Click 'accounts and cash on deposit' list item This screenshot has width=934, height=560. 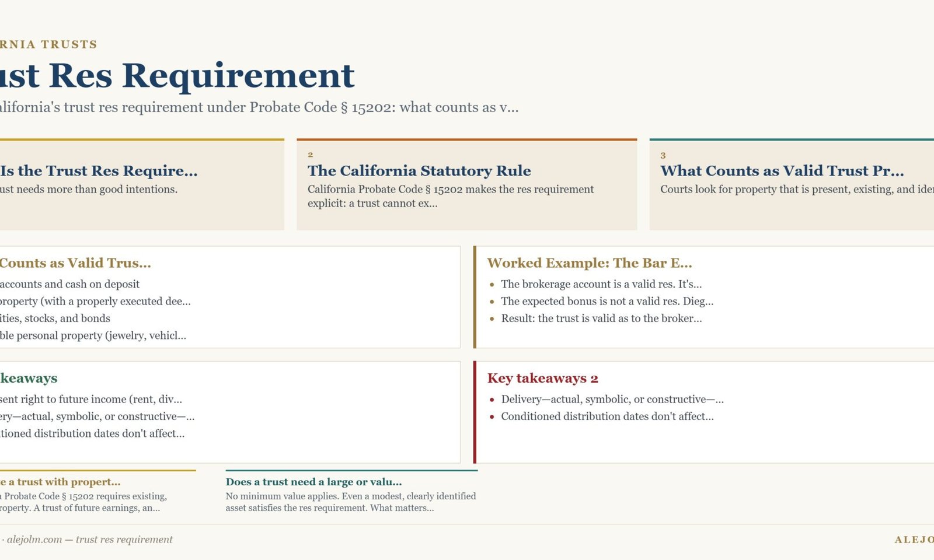[x=69, y=284]
